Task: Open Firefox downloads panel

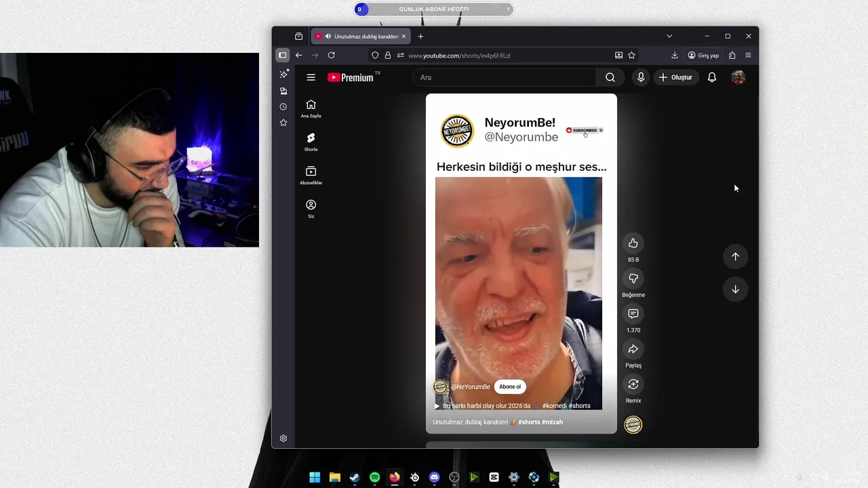Action: click(675, 55)
